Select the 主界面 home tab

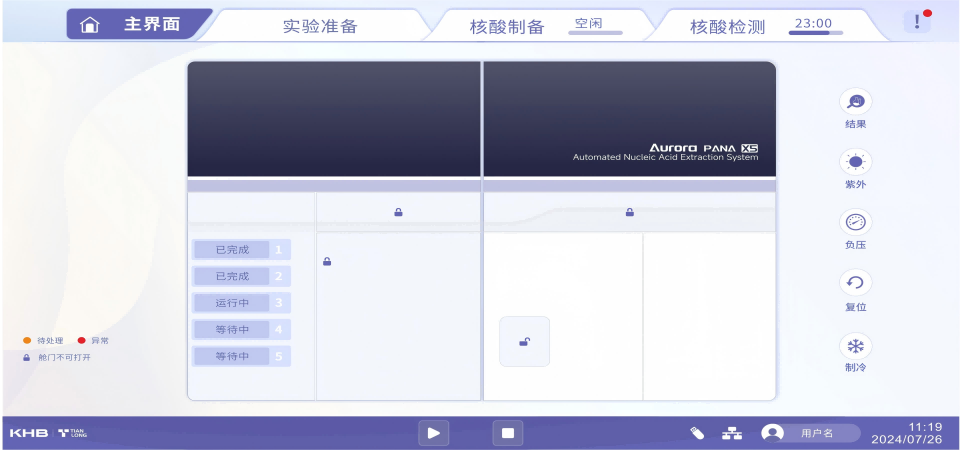140,25
